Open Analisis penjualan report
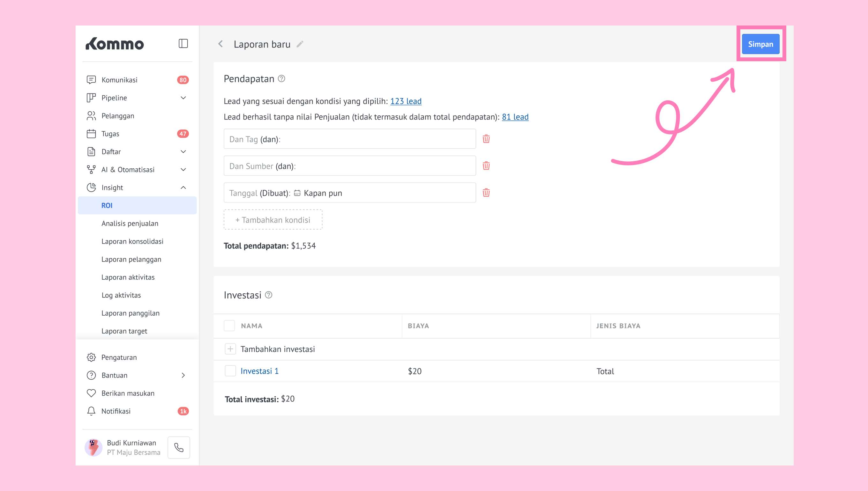 [x=130, y=223]
